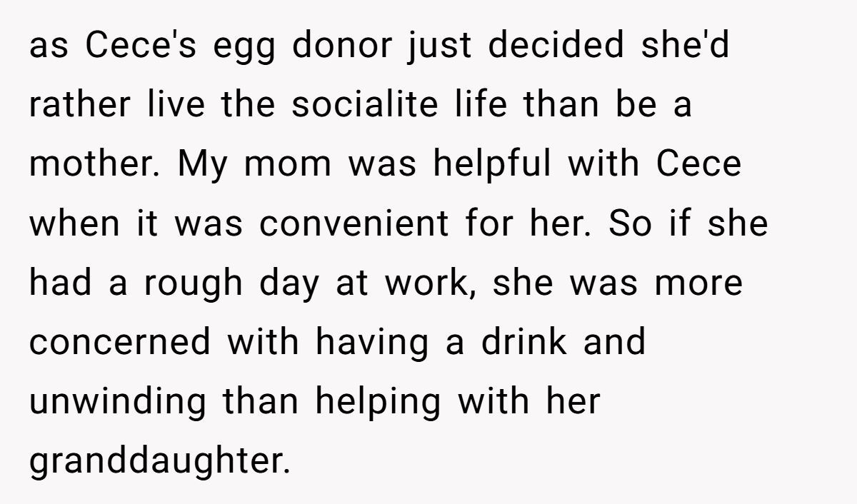
Task: Click on the word "donor"
Action: click(343, 46)
